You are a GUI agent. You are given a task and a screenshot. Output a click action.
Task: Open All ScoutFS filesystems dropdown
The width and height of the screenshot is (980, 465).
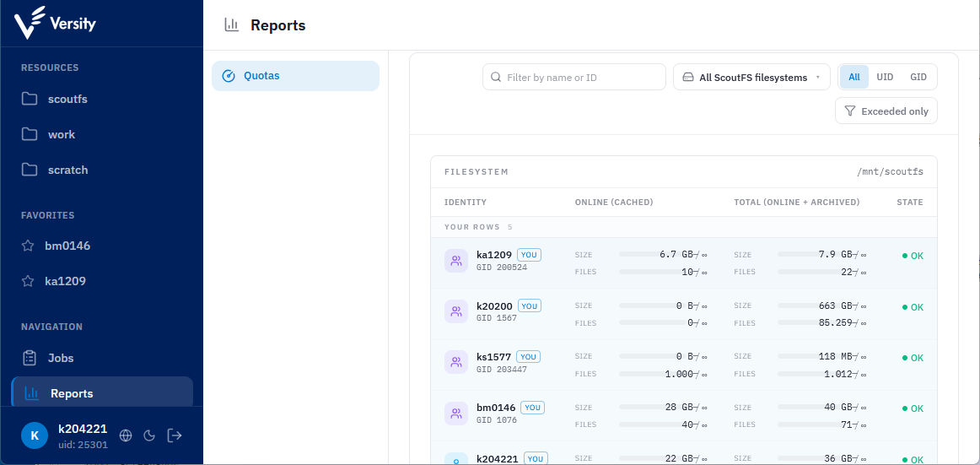click(x=751, y=77)
